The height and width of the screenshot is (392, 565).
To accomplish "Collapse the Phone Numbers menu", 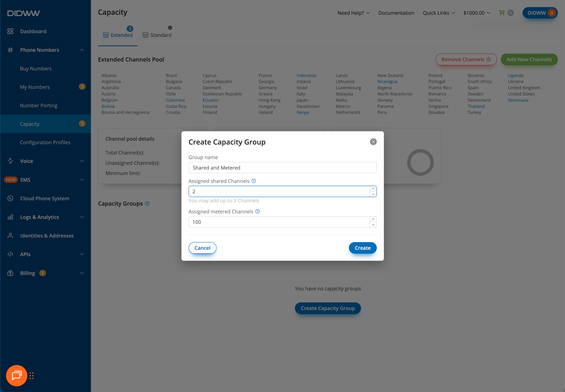I will click(x=82, y=50).
